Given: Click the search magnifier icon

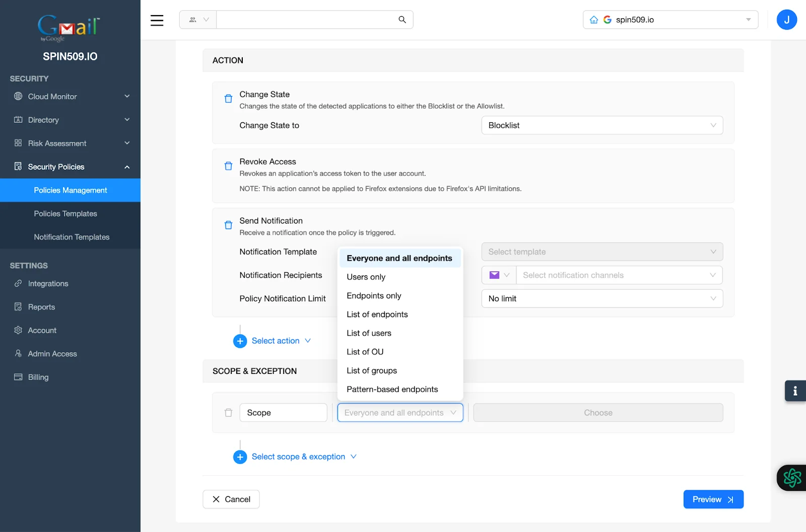Looking at the screenshot, I should click(x=401, y=20).
